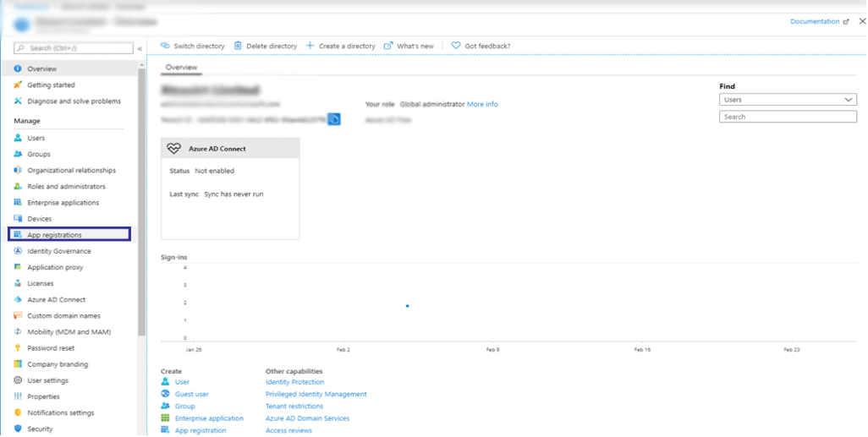Click the Create Enterprise application grid icon
This screenshot has height=437, width=868.
click(165, 418)
